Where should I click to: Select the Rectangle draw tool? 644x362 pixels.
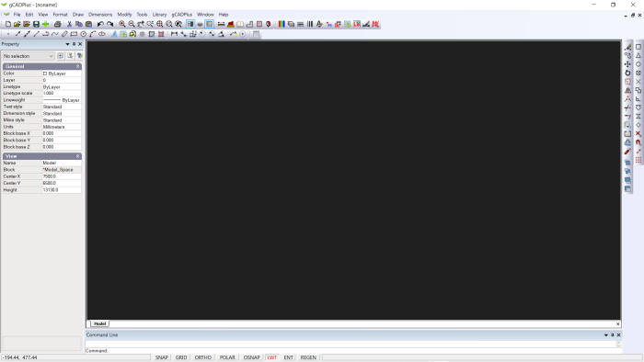[74, 34]
